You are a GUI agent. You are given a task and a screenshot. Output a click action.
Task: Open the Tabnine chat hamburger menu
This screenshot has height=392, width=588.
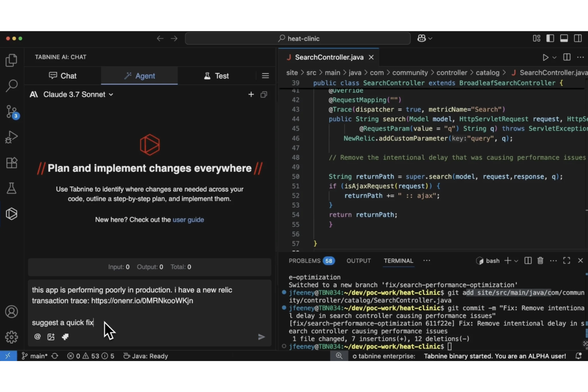[265, 76]
